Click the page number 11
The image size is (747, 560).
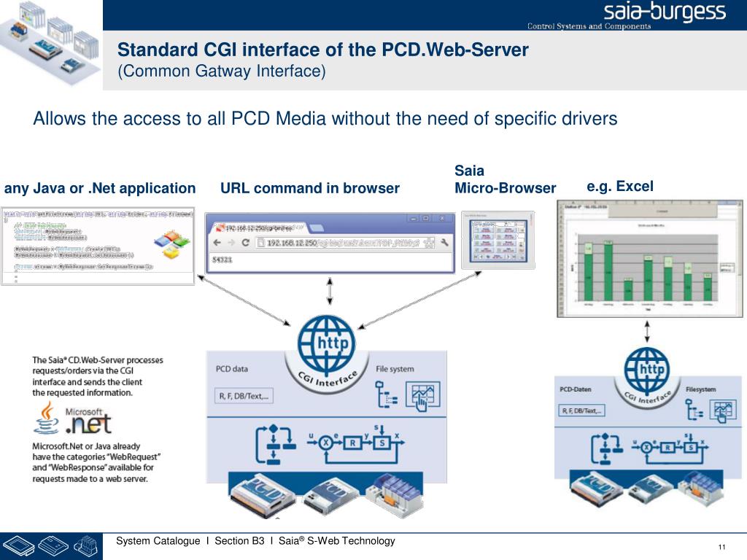click(721, 547)
